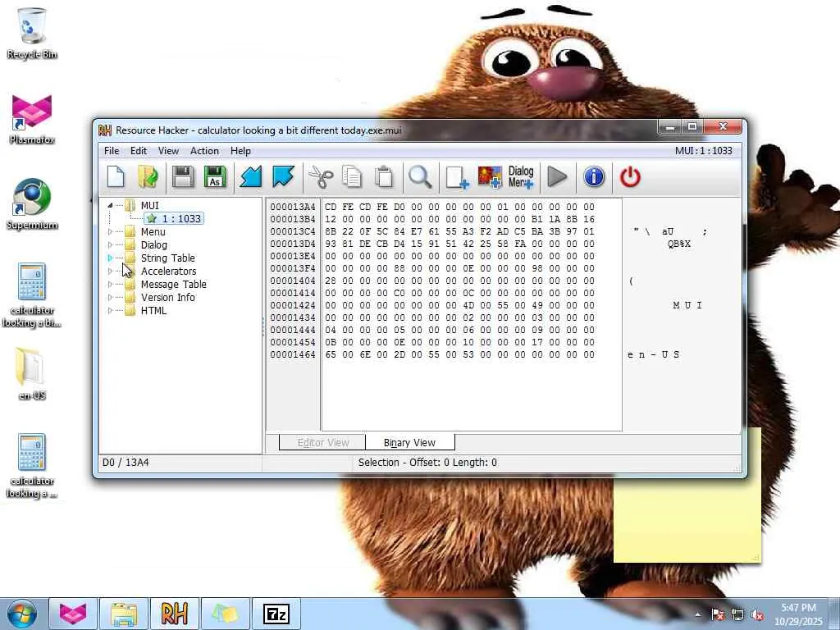Screen dimensions: 840x630
Task: Expand the Menu tree node
Action: (110, 231)
